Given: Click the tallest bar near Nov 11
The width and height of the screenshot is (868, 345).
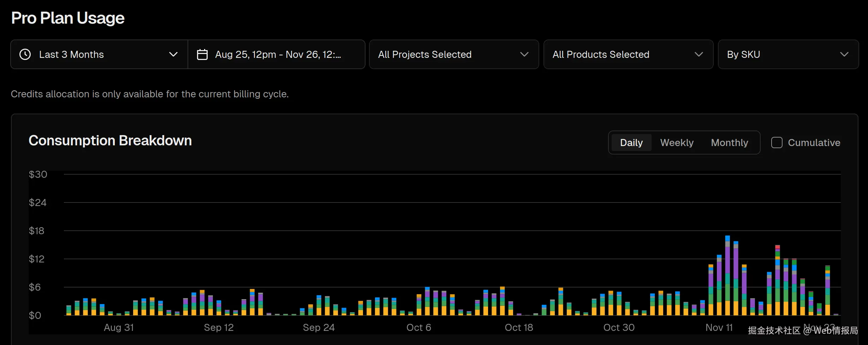Looking at the screenshot, I should [x=727, y=275].
